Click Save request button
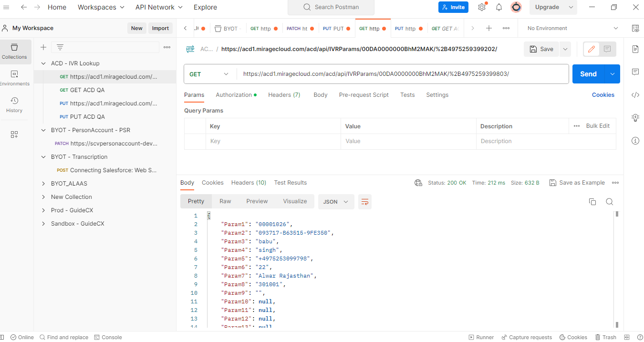The width and height of the screenshot is (644, 342). click(541, 49)
